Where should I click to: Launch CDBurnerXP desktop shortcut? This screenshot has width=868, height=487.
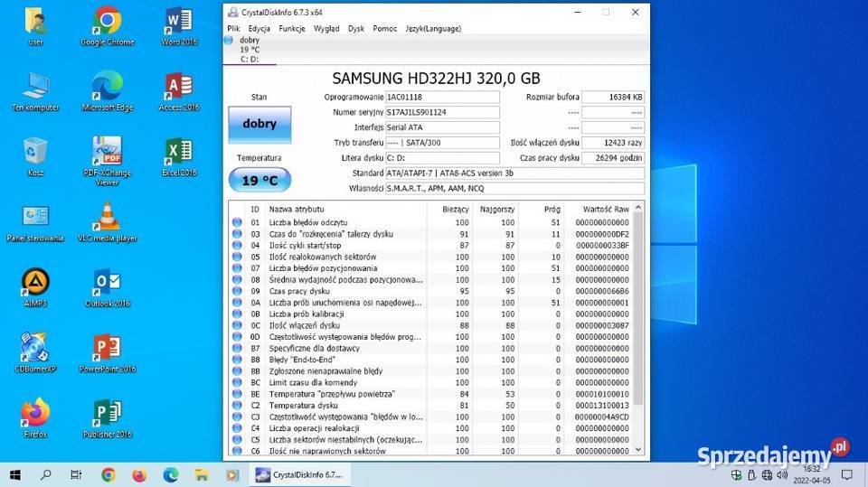35,353
